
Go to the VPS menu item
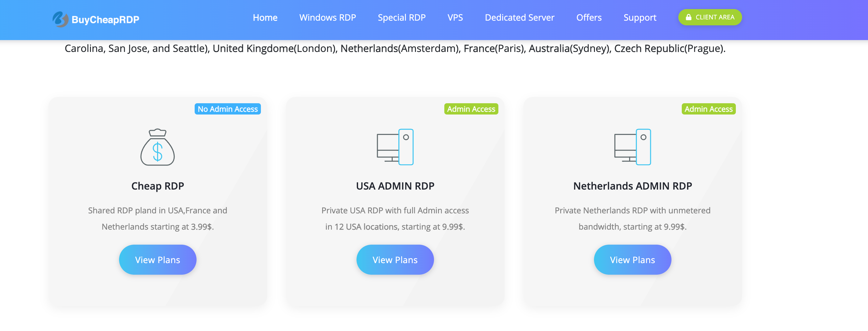455,18
